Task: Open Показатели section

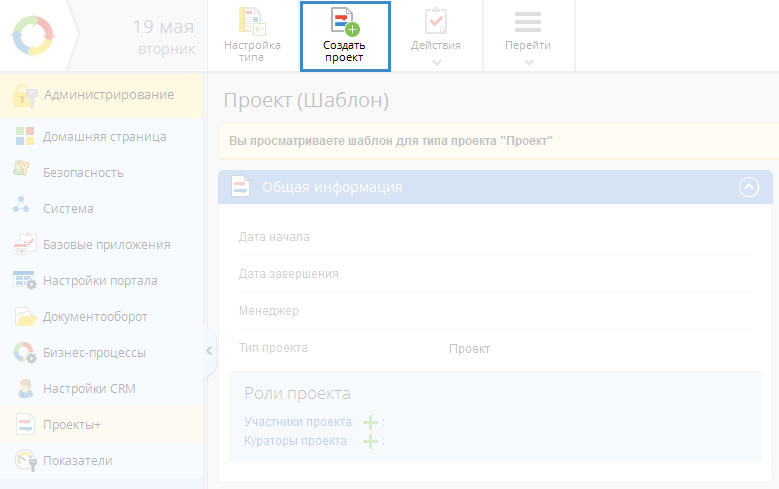Action: (x=77, y=461)
